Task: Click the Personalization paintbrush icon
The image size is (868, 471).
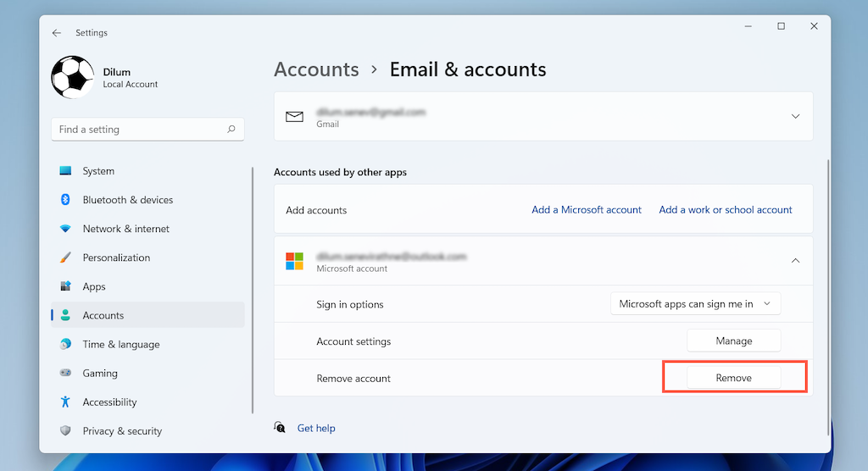Action: tap(66, 258)
